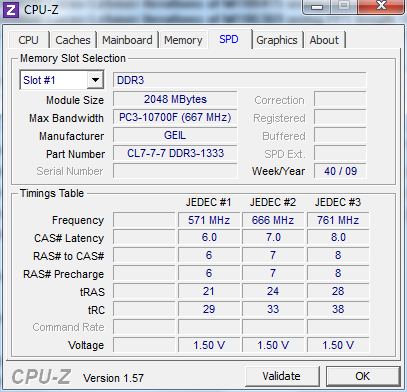407x392 pixels.
Task: Click the CL7-7-7 DDR3-1333 part number field
Action: (175, 153)
